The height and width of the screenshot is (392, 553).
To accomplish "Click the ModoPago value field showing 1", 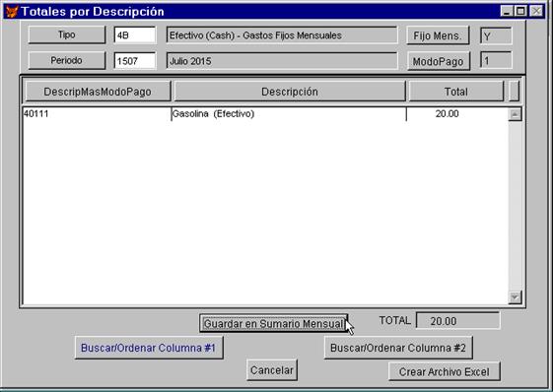I will pos(496,61).
